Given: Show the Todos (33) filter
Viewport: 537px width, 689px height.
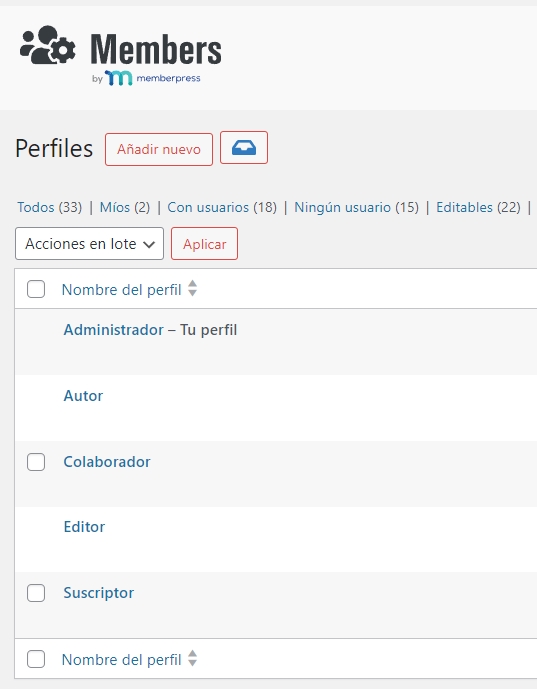Looking at the screenshot, I should (50, 207).
